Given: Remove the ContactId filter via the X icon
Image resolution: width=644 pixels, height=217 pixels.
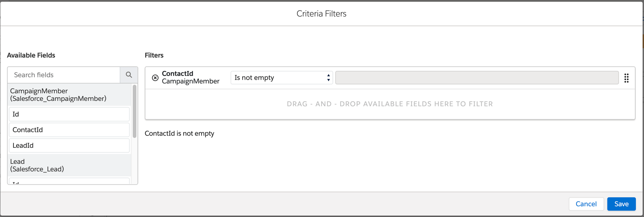Looking at the screenshot, I should tap(155, 78).
